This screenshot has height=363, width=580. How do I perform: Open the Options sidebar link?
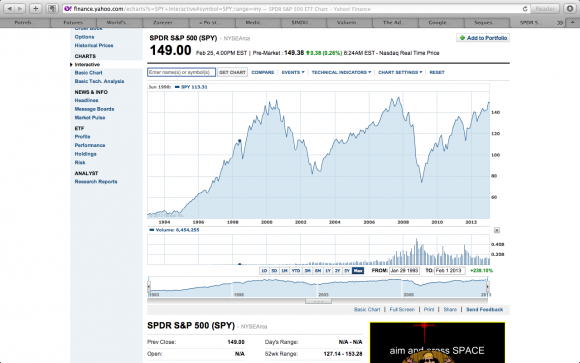(84, 37)
